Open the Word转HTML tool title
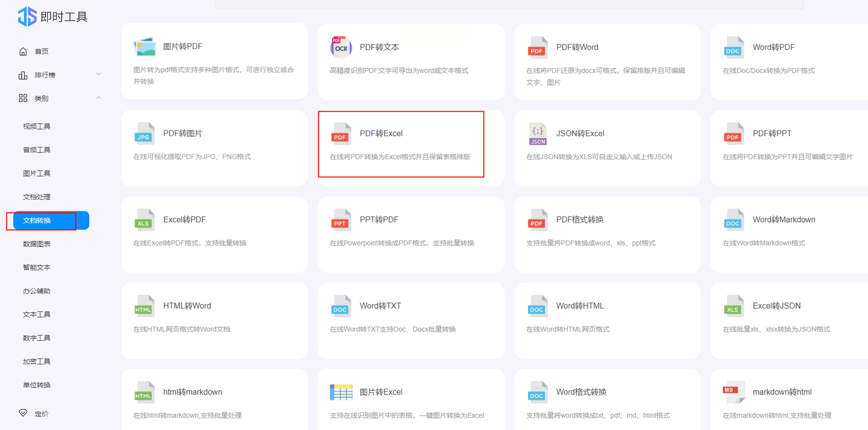Image resolution: width=868 pixels, height=430 pixels. [580, 305]
